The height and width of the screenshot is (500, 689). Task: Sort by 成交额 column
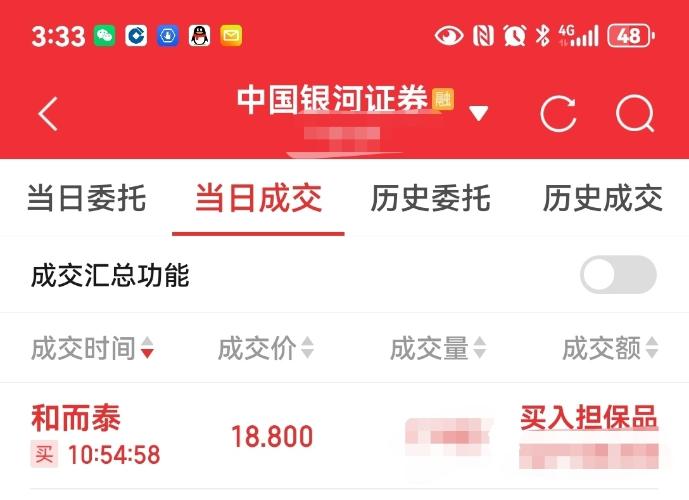(610, 348)
